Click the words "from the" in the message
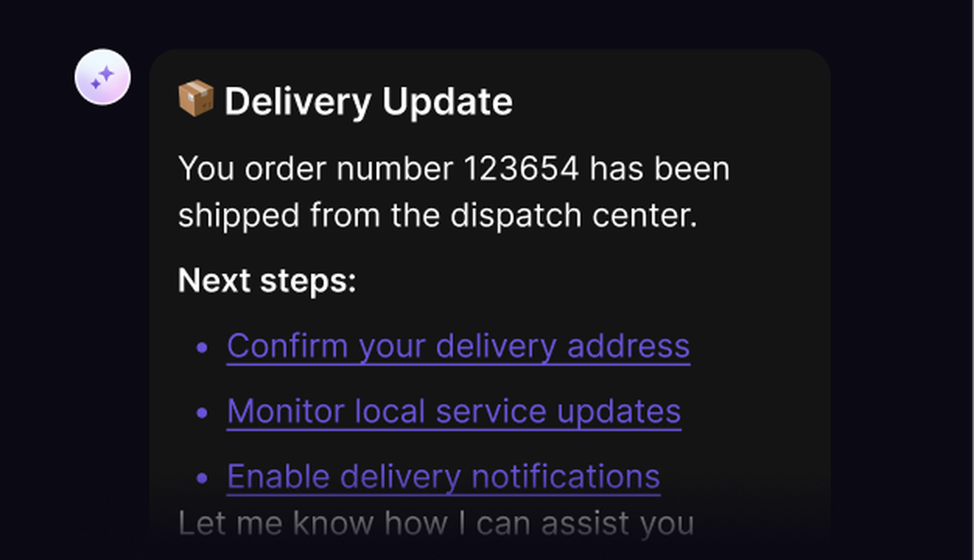This screenshot has height=560, width=974. click(375, 216)
